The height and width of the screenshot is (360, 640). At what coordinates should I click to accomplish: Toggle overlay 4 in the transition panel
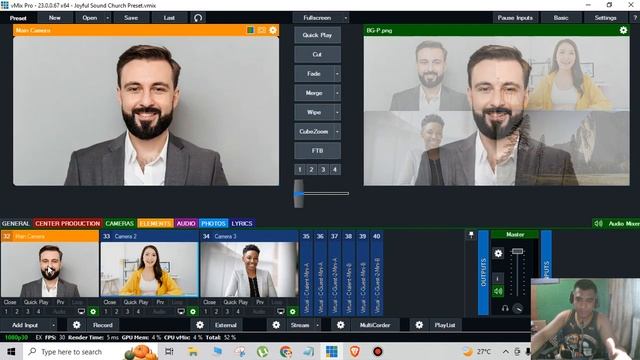[x=335, y=169]
